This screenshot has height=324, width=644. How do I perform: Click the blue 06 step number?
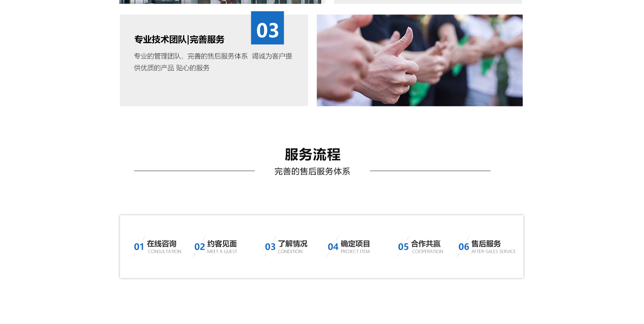[x=464, y=247]
